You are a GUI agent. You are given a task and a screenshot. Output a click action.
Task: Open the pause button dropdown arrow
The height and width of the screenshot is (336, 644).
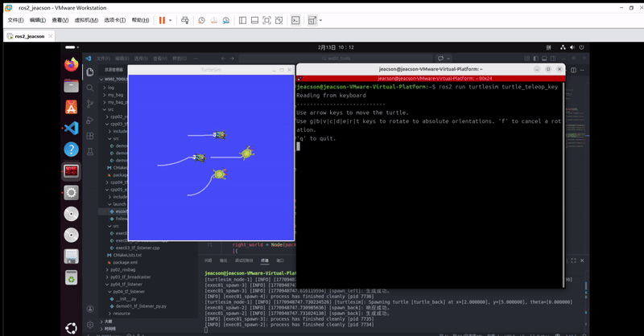[171, 20]
